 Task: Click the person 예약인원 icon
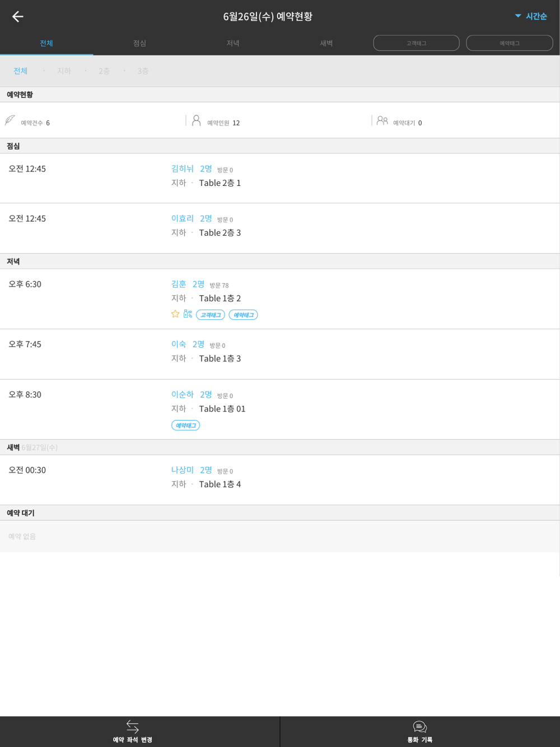pyautogui.click(x=196, y=120)
